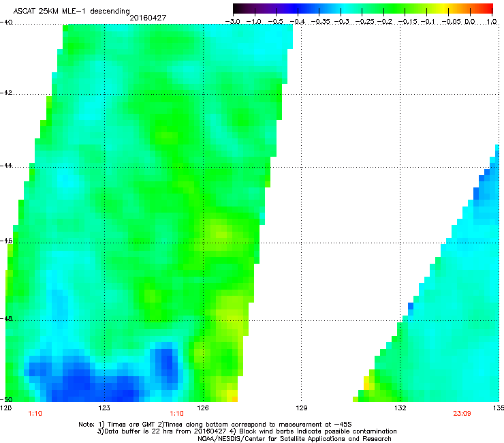Screen dimensions: 504x443
Task: Click the "120" longitude axis label
Action: (x=6, y=408)
